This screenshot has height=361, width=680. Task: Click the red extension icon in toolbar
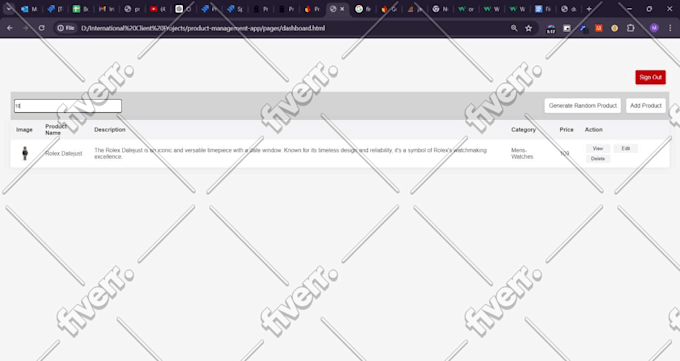pos(598,28)
